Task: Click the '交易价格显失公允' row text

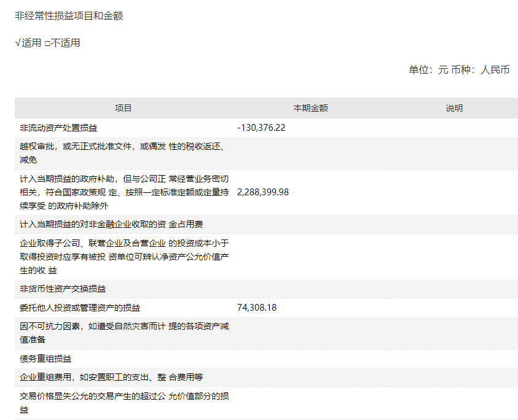Action: [124, 402]
